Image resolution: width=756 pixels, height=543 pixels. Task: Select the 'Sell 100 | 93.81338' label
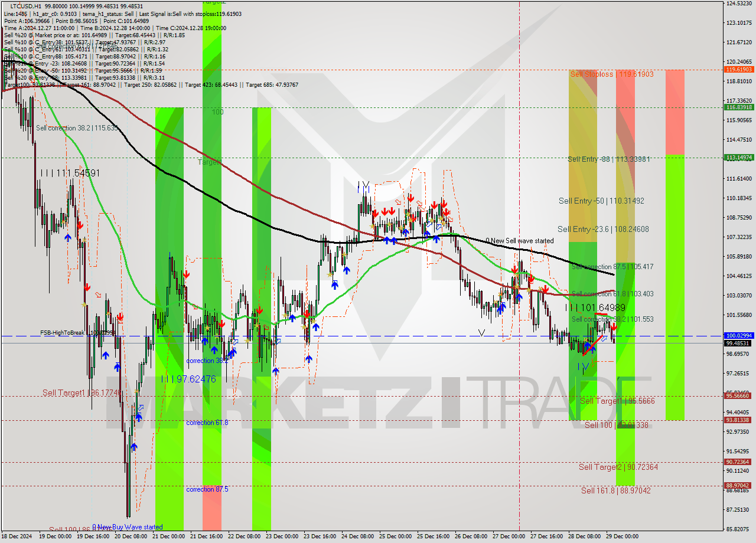617,425
